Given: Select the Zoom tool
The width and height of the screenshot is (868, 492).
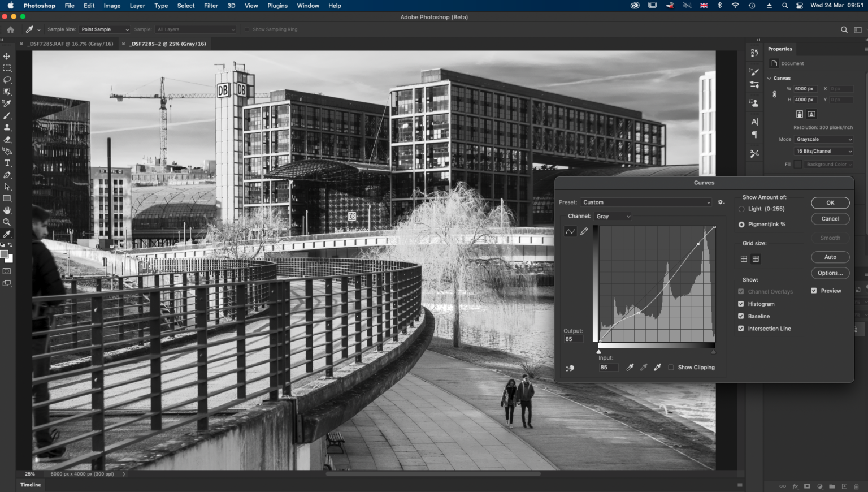Looking at the screenshot, I should [7, 222].
